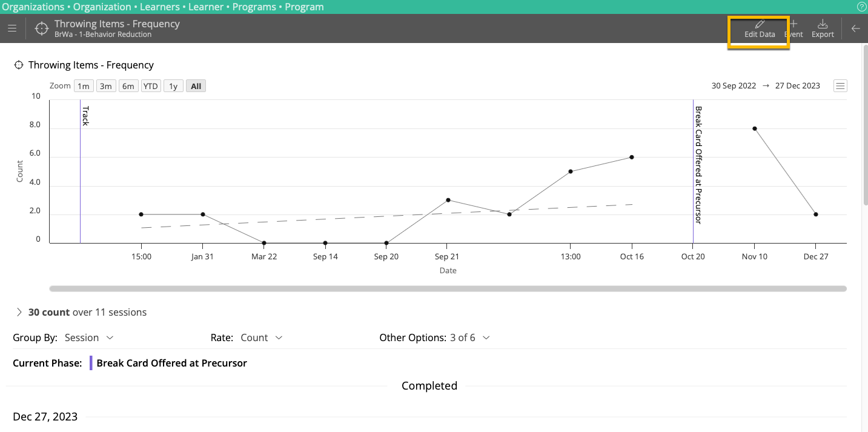Open help with the question mark icon

[861, 7]
